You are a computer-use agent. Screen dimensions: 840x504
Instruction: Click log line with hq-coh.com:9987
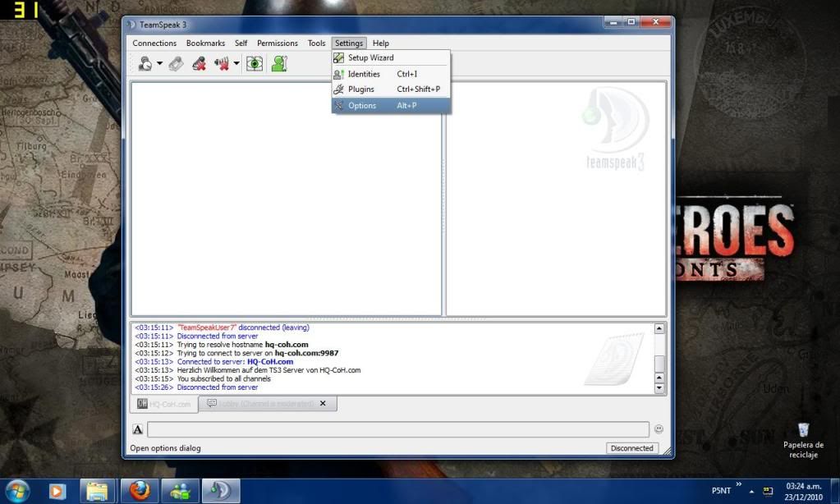coord(236,353)
